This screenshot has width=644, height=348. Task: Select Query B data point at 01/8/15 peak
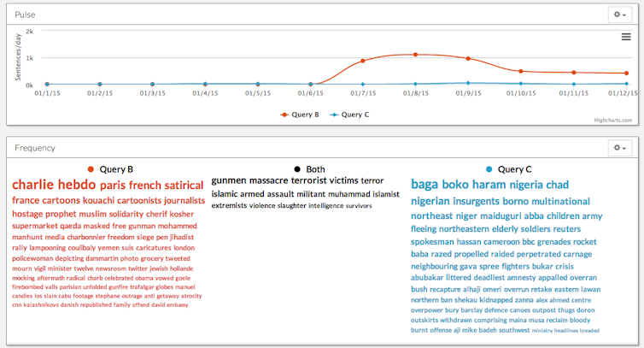(416, 55)
